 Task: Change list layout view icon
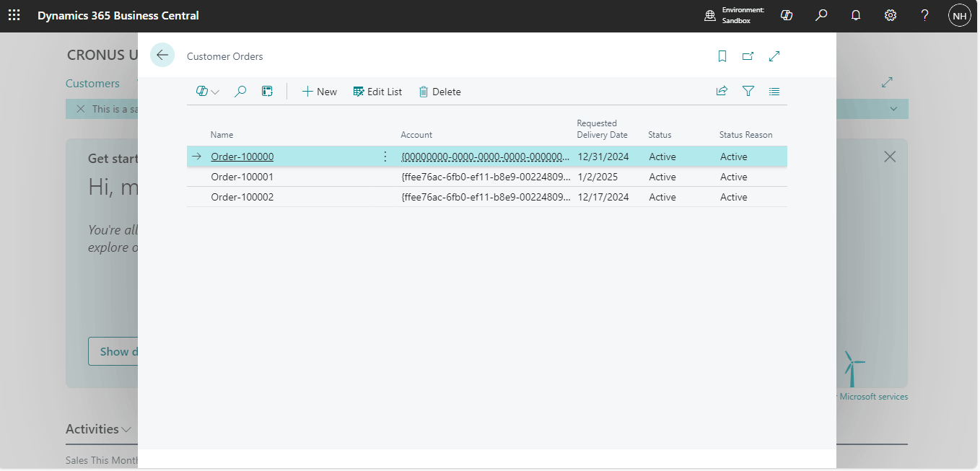(x=774, y=92)
